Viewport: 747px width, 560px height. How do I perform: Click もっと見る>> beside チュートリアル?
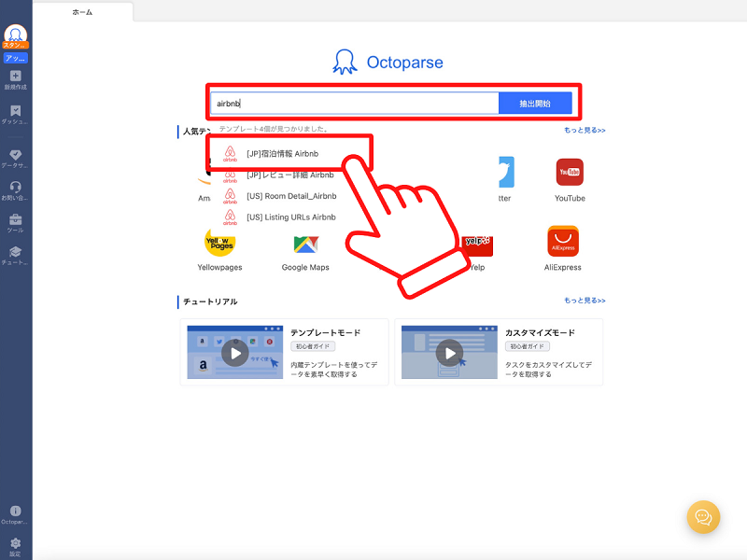pyautogui.click(x=585, y=301)
